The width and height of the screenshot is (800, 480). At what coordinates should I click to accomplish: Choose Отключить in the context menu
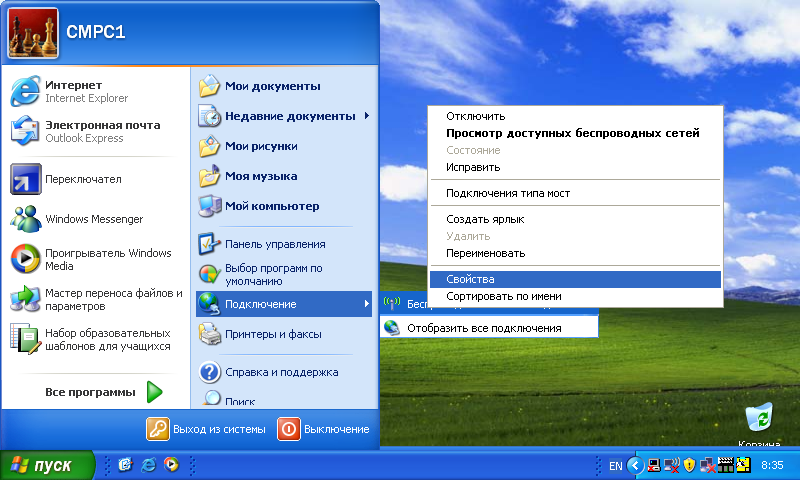[576, 116]
